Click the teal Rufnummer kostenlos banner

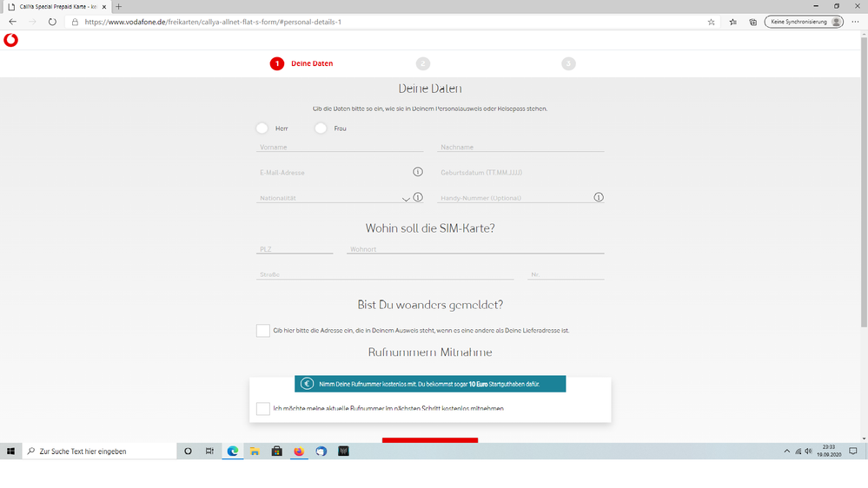click(430, 384)
